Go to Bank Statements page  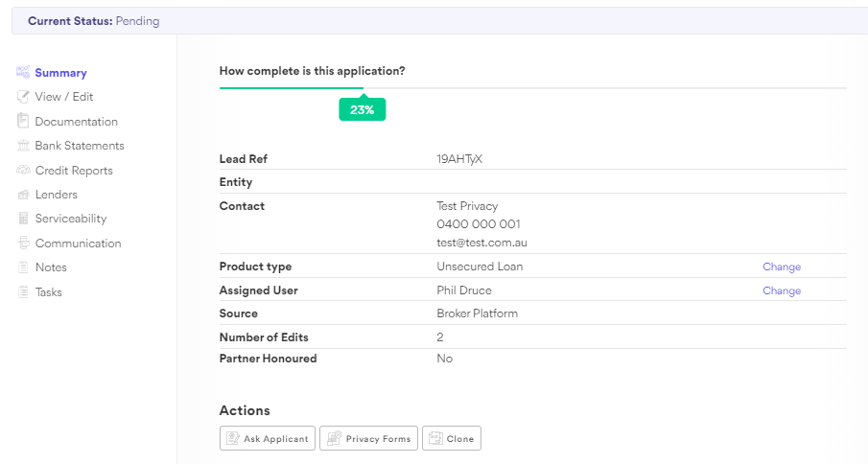(80, 146)
